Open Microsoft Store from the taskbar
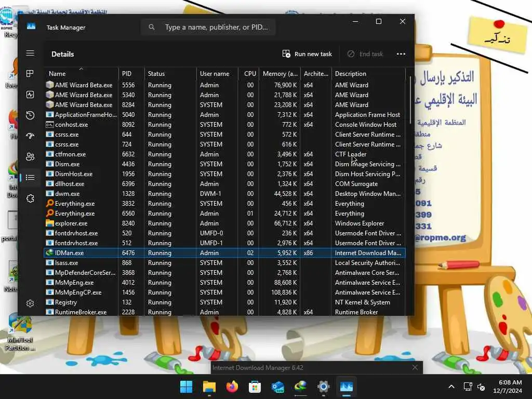 (x=255, y=387)
